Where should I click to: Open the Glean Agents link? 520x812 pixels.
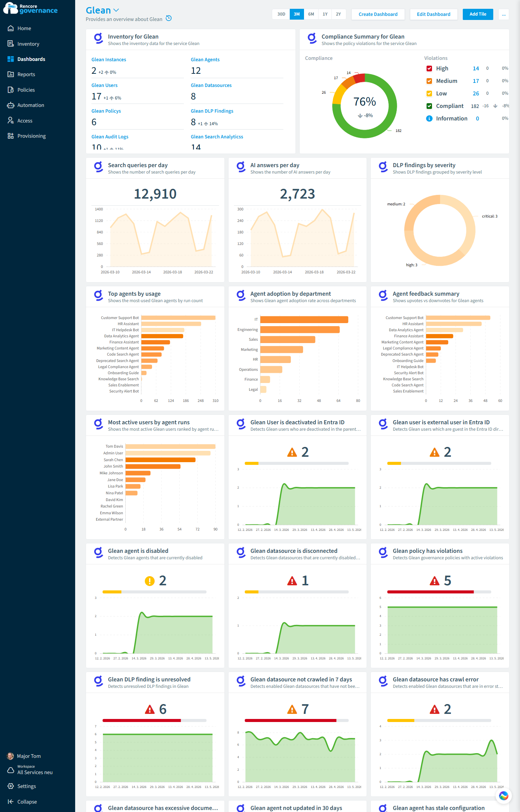(x=205, y=60)
